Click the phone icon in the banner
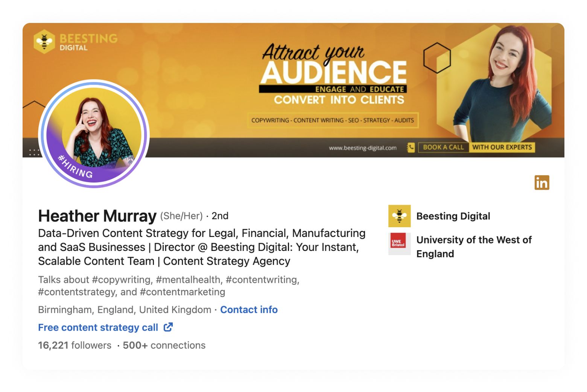 [411, 147]
